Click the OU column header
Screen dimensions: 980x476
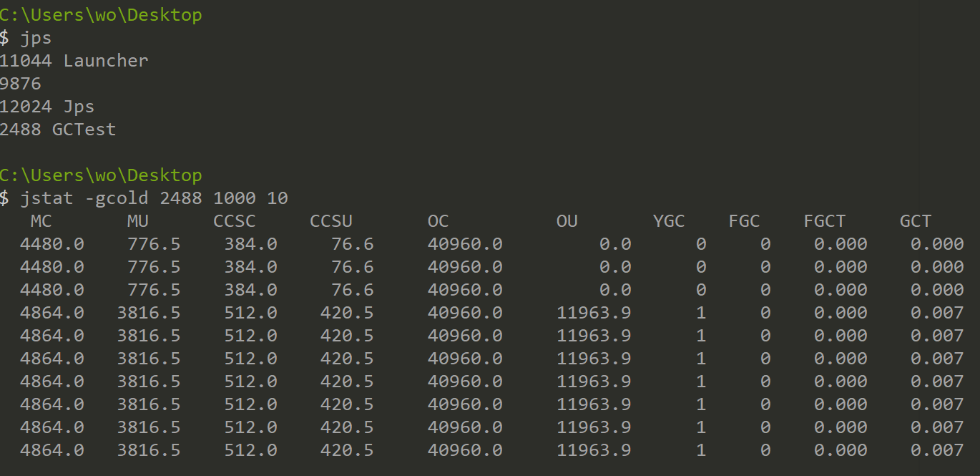point(567,221)
